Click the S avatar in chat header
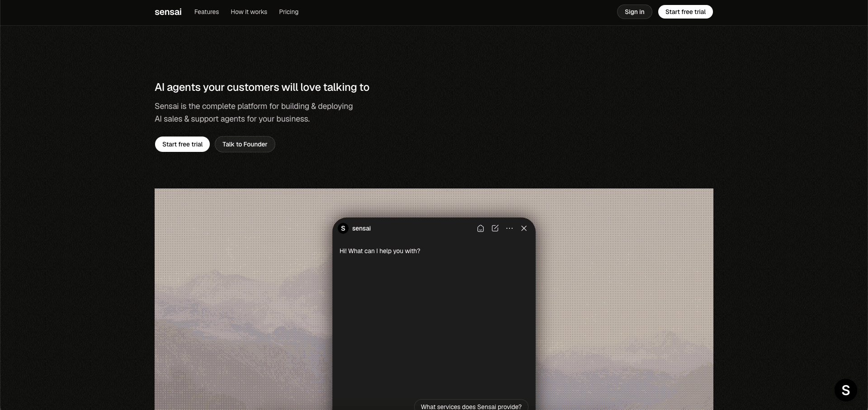Viewport: 868px width, 410px height. click(x=343, y=228)
